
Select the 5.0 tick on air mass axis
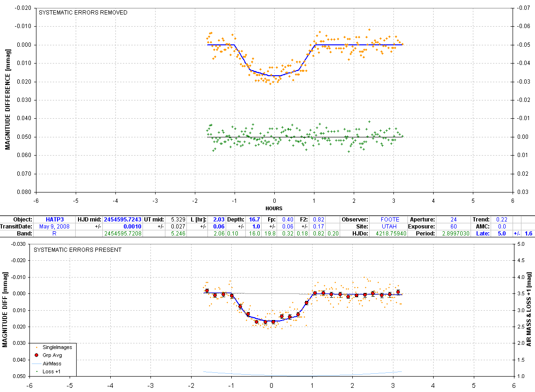pos(521,244)
